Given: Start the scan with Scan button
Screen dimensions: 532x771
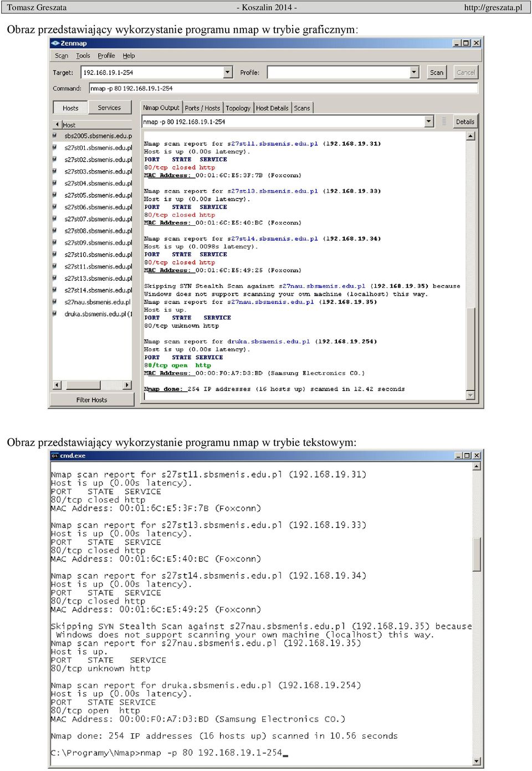Looking at the screenshot, I should tap(437, 73).
